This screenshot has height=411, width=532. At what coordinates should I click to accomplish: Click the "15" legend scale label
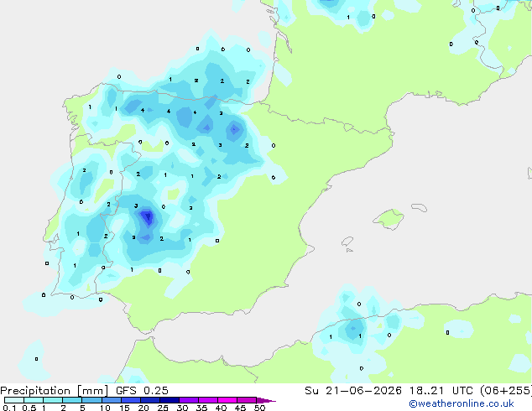pos(124,408)
